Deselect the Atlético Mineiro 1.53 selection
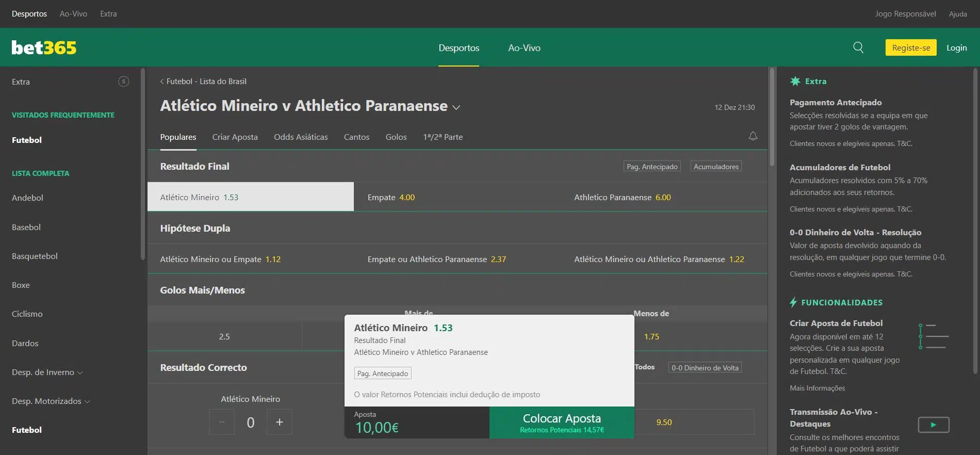 click(x=251, y=197)
